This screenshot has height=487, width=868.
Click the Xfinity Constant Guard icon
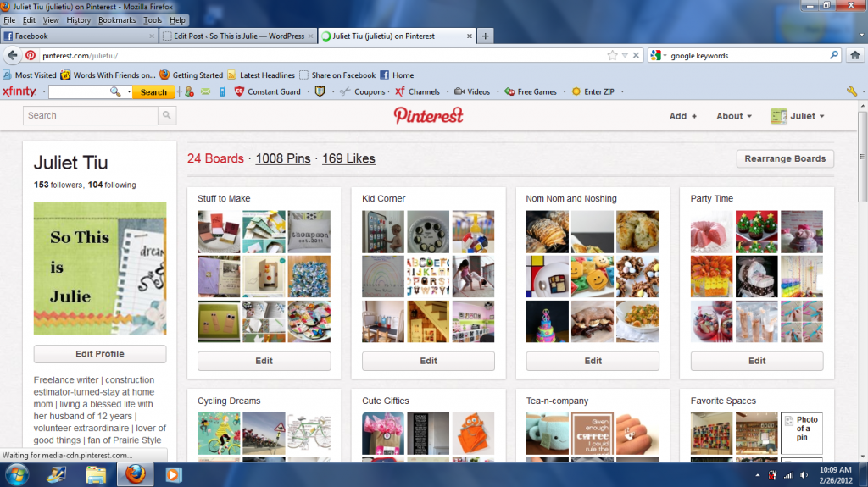click(x=239, y=91)
